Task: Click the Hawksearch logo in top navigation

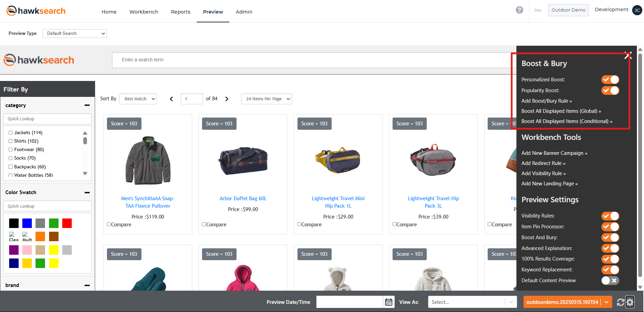Action: tap(36, 11)
